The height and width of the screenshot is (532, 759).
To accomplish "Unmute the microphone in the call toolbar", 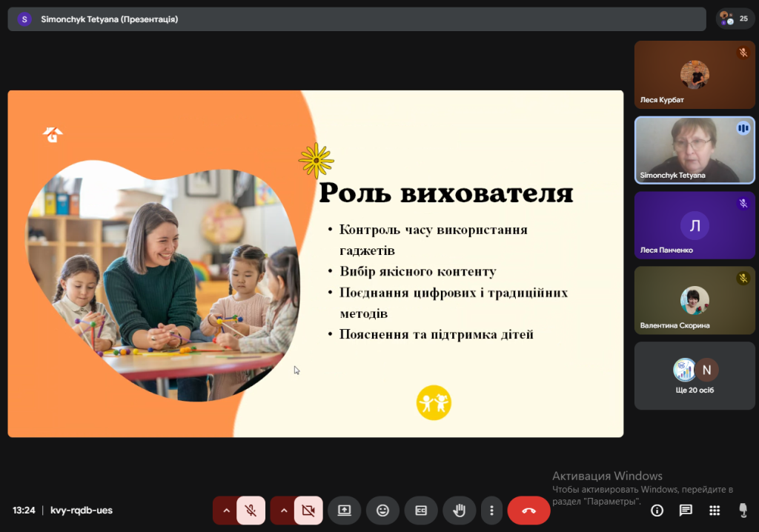I will 251,511.
